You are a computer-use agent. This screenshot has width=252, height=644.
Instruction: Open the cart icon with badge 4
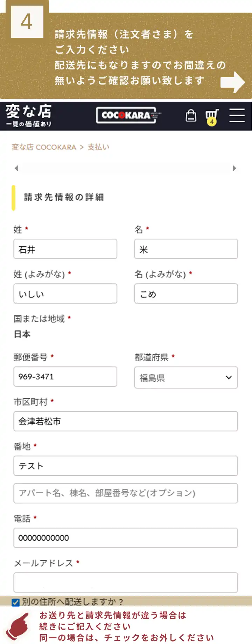coord(212,116)
